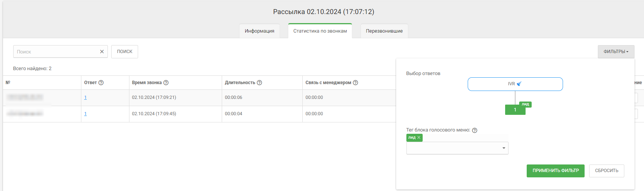This screenshot has width=644, height=191.
Task: Select the Статистика по звонкам tab
Action: (x=320, y=31)
